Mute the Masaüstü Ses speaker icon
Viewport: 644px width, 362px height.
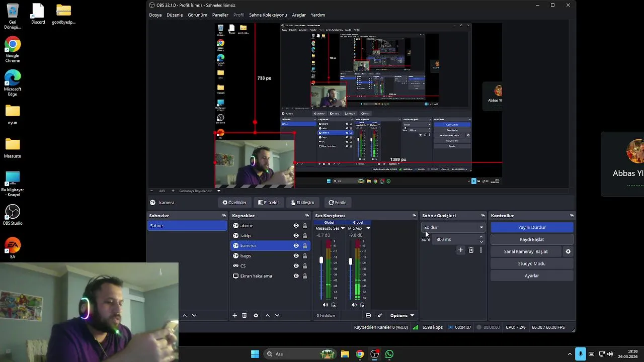pyautogui.click(x=325, y=305)
